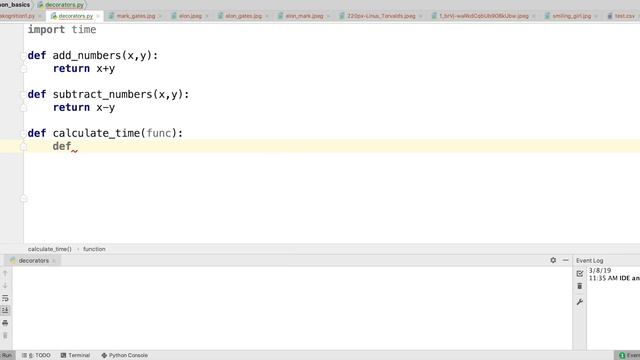Click the subtract_numbers function name

click(x=102, y=94)
